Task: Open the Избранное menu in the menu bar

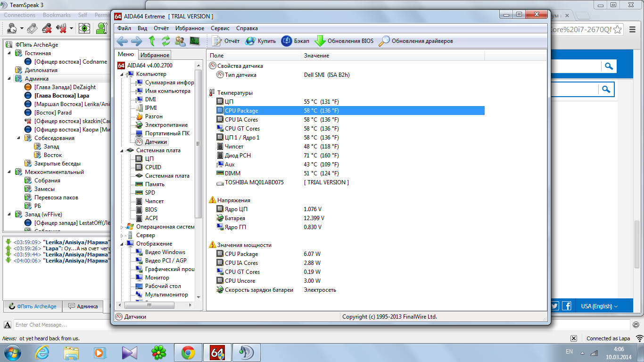Action: click(190, 28)
